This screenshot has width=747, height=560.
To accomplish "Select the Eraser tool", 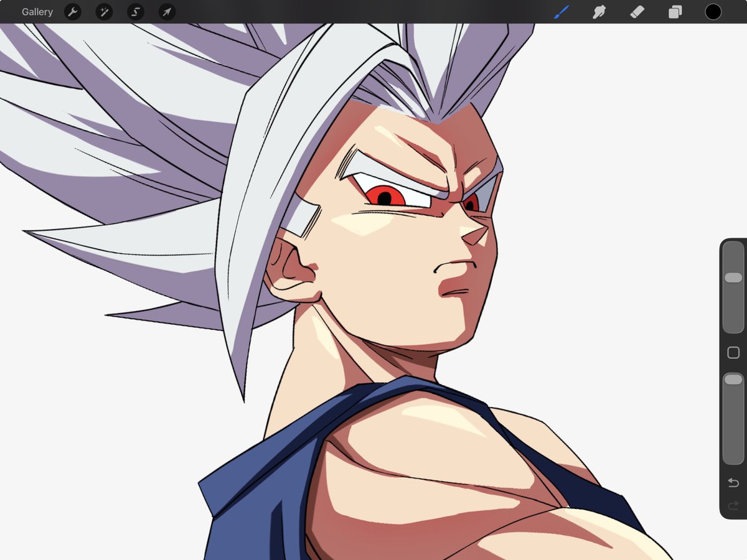I will (637, 12).
